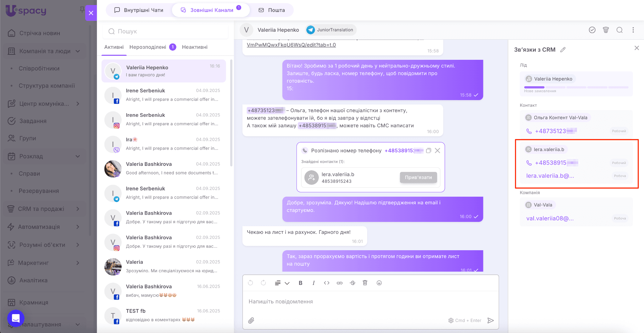
Task: Open the text alignment dropdown in editor
Action: [x=282, y=283]
